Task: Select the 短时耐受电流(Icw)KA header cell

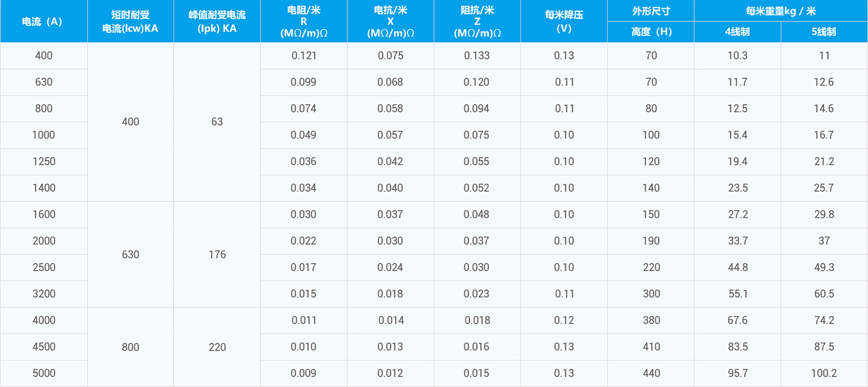Action: point(130,22)
